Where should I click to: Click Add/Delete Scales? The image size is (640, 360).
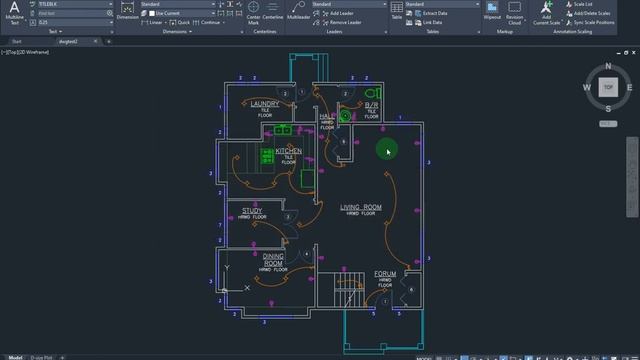tap(588, 13)
